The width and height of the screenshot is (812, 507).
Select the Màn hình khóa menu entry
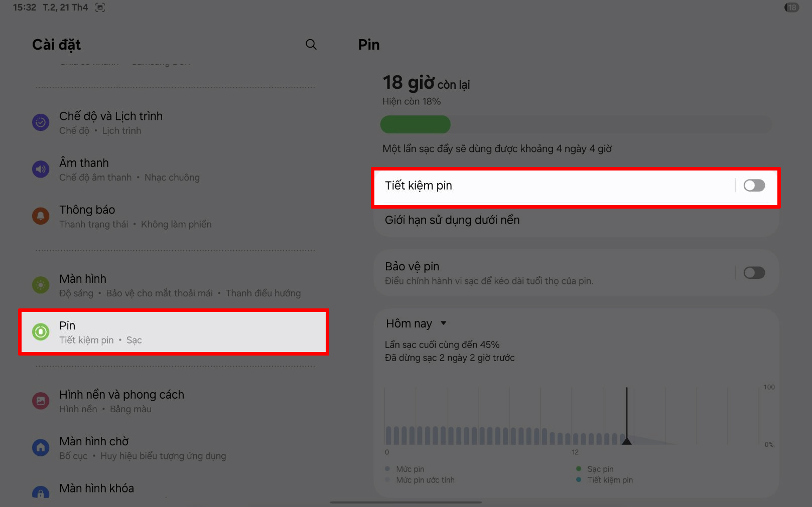(x=173, y=488)
